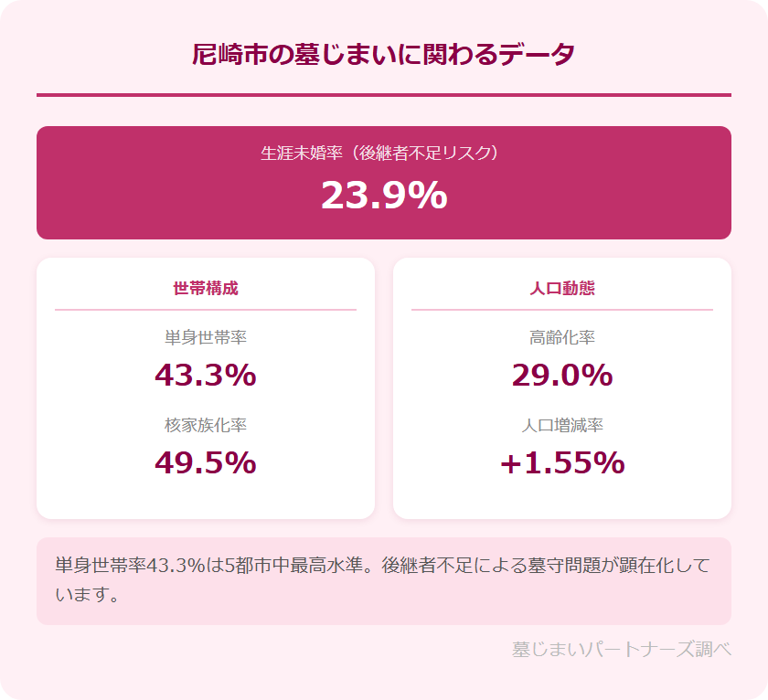
Task: Click the 49.5% value
Action: 206,463
